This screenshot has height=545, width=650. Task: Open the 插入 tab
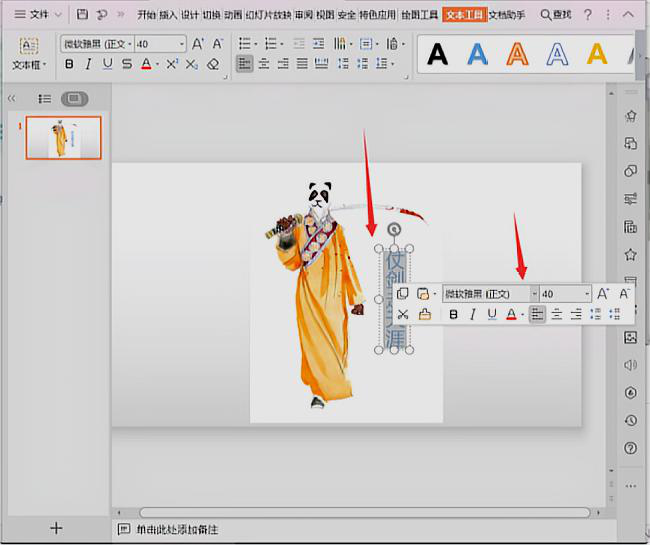point(168,15)
